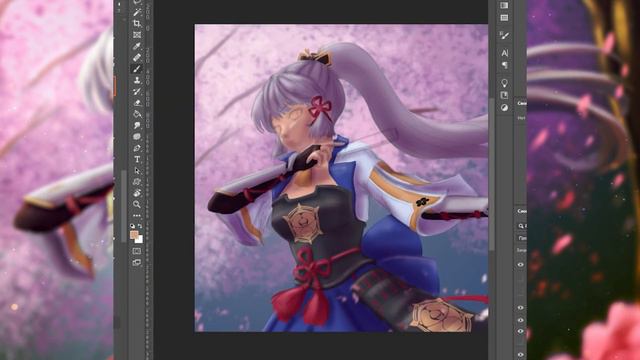The height and width of the screenshot is (360, 640).
Task: Toggle visibility eye of bottom layer
Action: pos(520,355)
